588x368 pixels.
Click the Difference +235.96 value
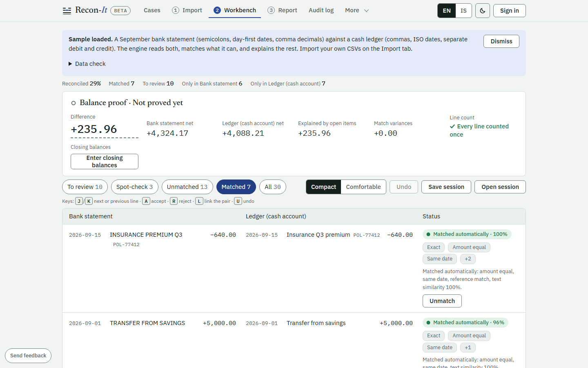point(94,129)
